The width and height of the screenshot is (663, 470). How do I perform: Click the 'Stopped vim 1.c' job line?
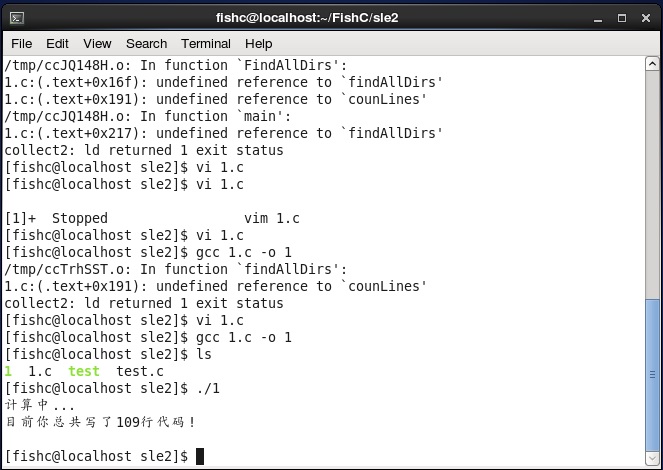152,219
